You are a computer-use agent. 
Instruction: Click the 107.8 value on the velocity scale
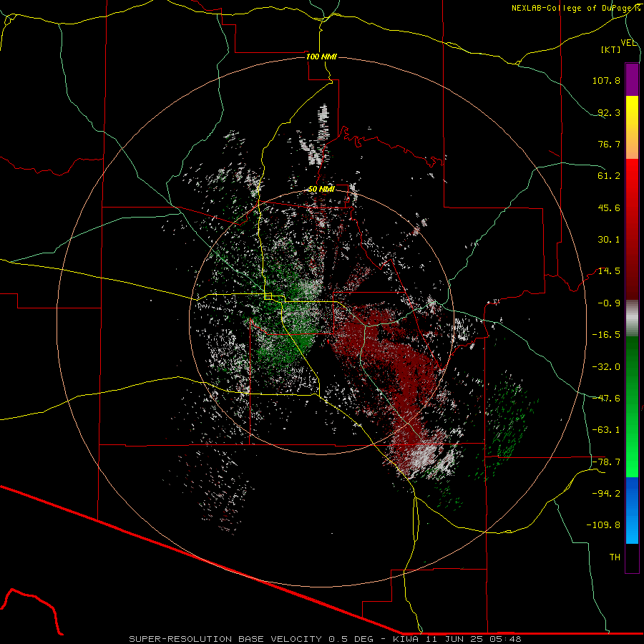pos(606,80)
